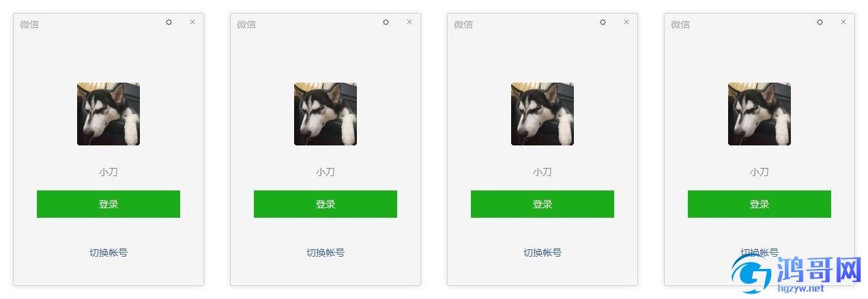Click green 登录 button in fourth window
868x299 pixels.
759,204
